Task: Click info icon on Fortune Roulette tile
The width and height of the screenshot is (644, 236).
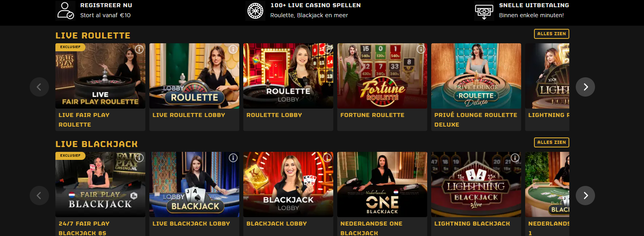Action: click(421, 49)
